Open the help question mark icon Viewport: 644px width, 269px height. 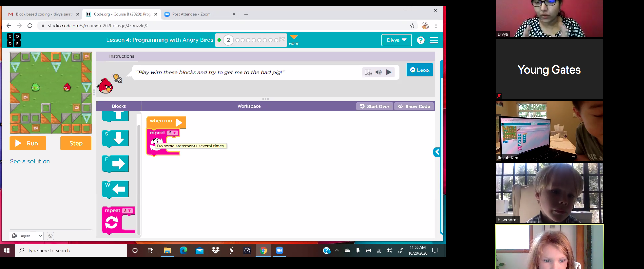[421, 40]
